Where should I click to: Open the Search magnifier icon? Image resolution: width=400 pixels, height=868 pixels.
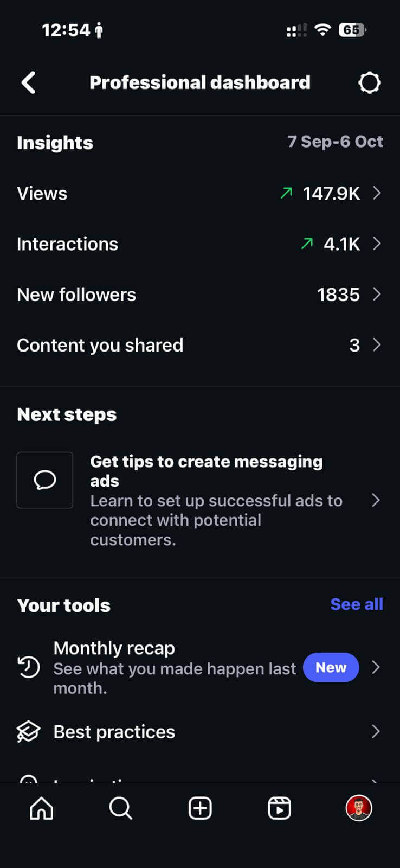pos(120,808)
